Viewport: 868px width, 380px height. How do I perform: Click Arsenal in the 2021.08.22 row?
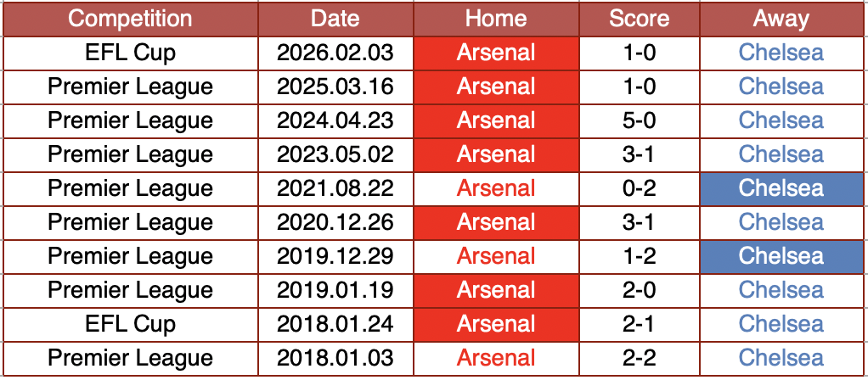496,188
